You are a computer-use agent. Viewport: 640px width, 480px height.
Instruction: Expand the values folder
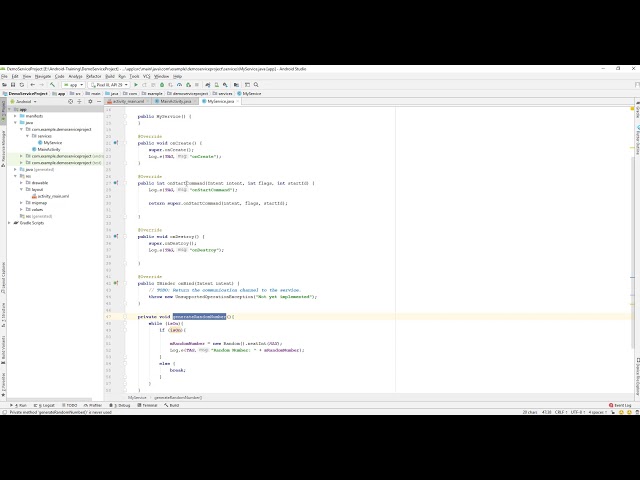(22, 209)
